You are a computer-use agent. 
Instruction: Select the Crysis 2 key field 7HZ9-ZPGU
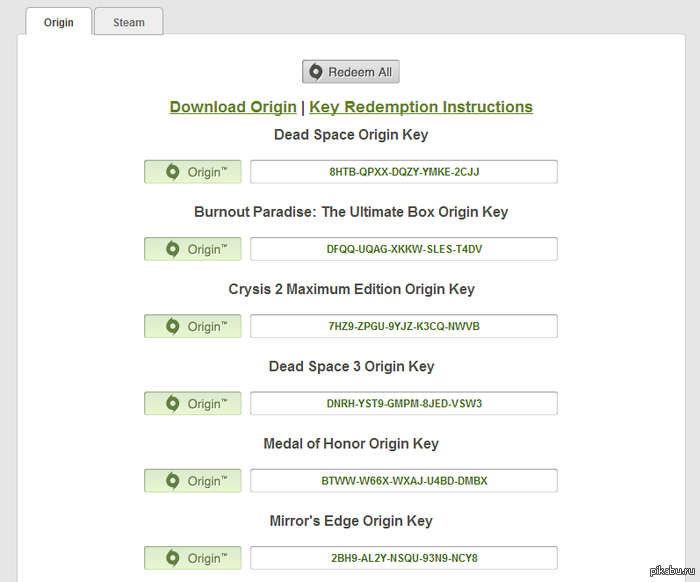(x=403, y=326)
